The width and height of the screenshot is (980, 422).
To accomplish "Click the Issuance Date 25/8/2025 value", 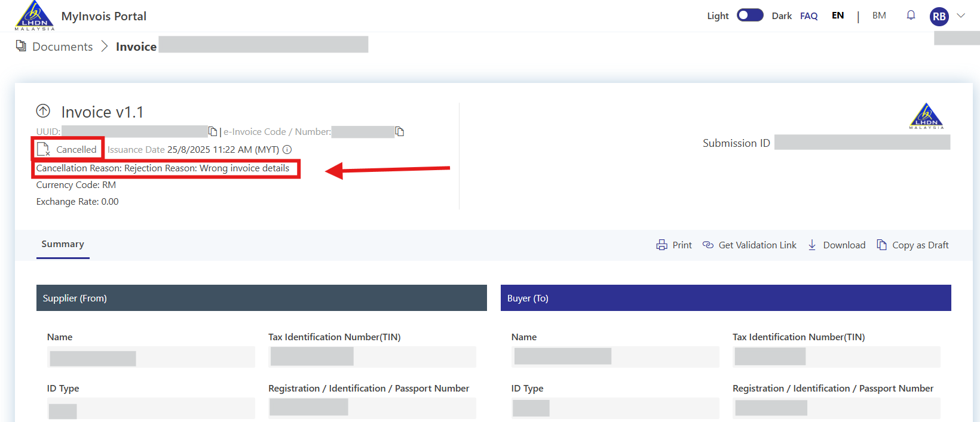I will [x=223, y=150].
